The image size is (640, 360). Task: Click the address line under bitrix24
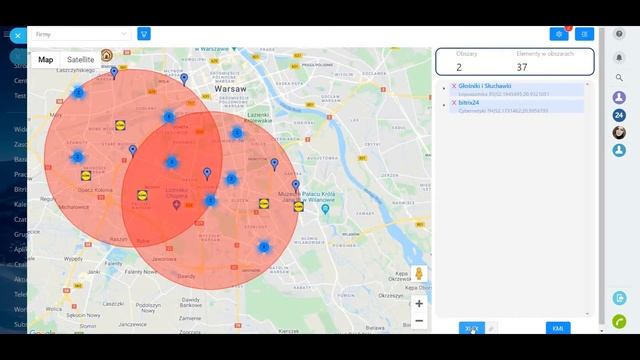tap(503, 111)
